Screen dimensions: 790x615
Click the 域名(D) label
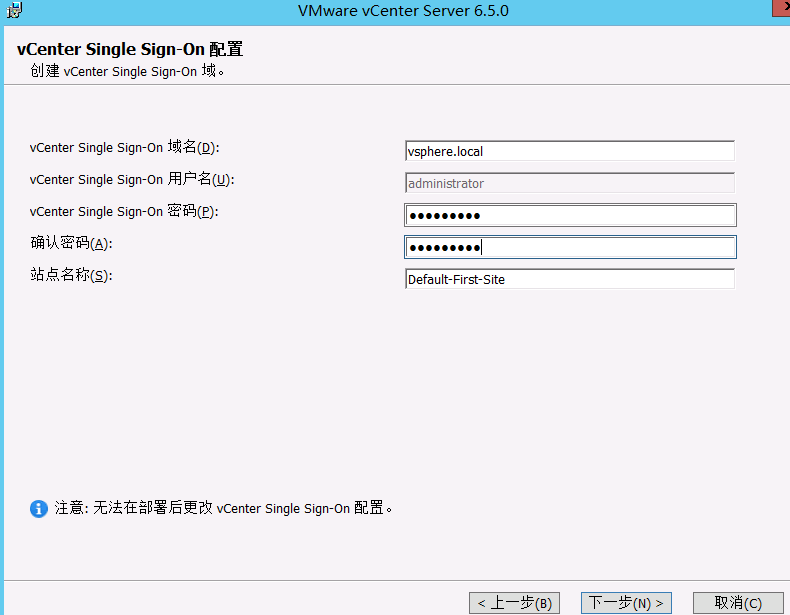point(124,148)
